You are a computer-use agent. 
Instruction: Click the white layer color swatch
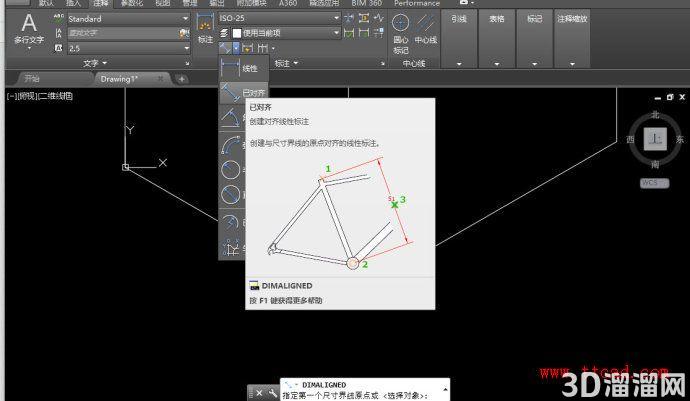tap(237, 33)
